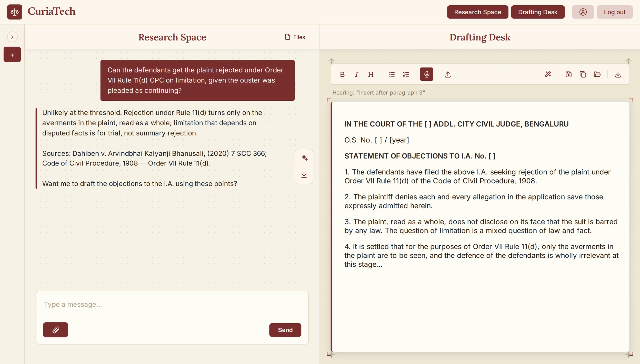Open the Files panel

click(295, 37)
